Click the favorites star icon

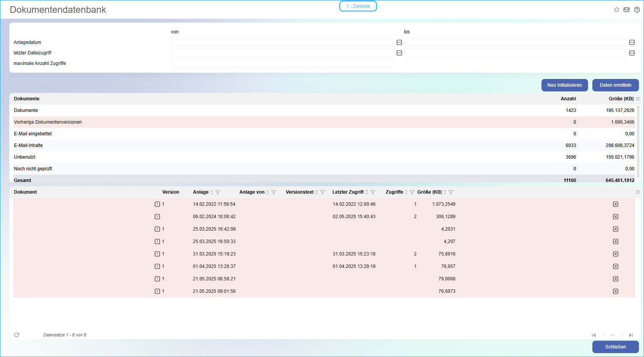[x=616, y=10]
